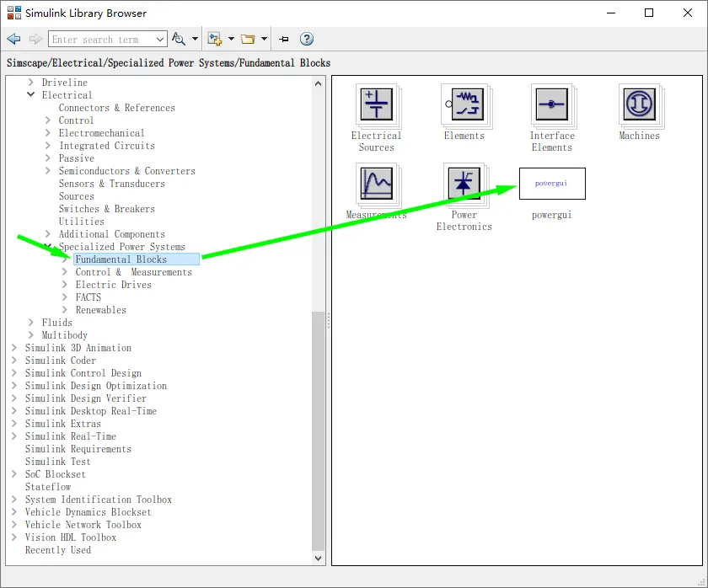Select Switches & Breakers in tree

pos(106,209)
